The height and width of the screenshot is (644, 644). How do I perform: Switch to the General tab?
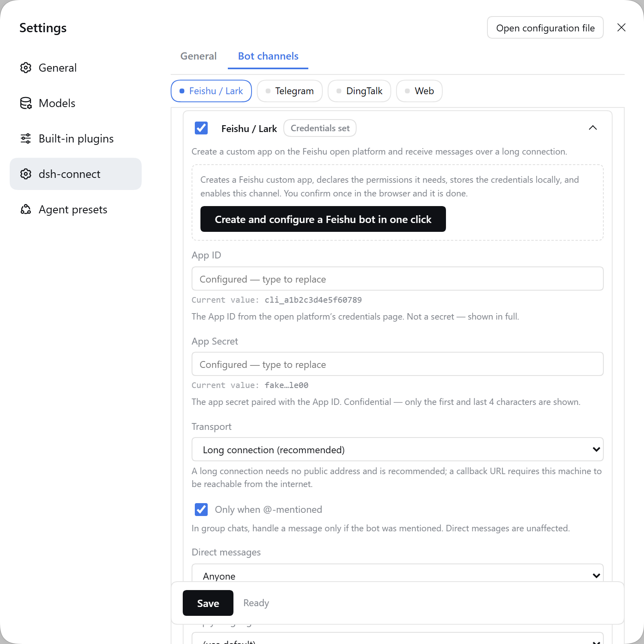click(198, 56)
